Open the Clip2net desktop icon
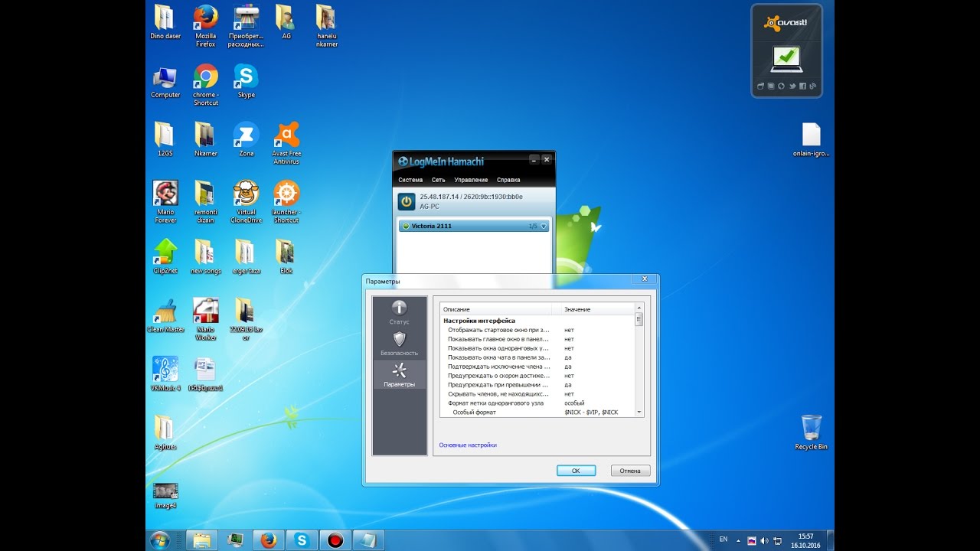Screen dimensions: 980x551 pos(165,256)
